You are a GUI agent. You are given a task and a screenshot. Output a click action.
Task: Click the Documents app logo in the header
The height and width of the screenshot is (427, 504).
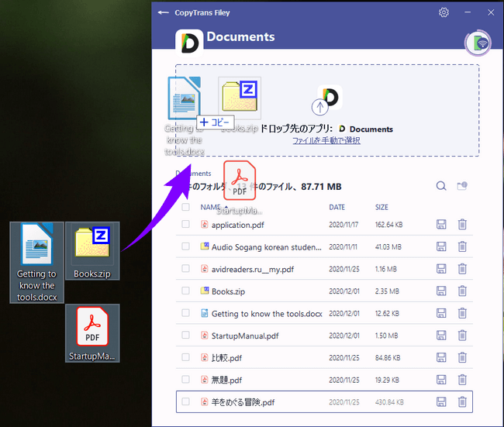(x=189, y=43)
